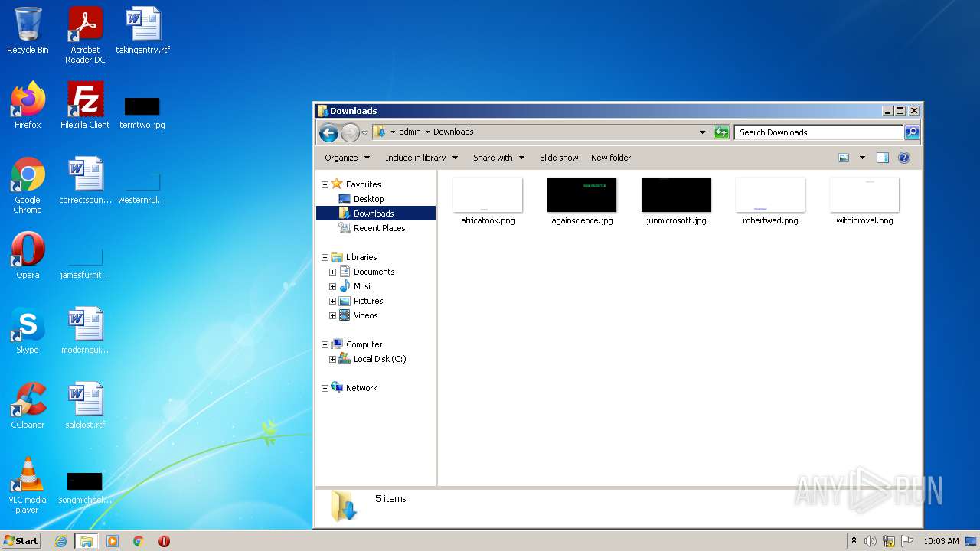Collapse the Libraries tree group
The image size is (980, 551).
pos(325,257)
